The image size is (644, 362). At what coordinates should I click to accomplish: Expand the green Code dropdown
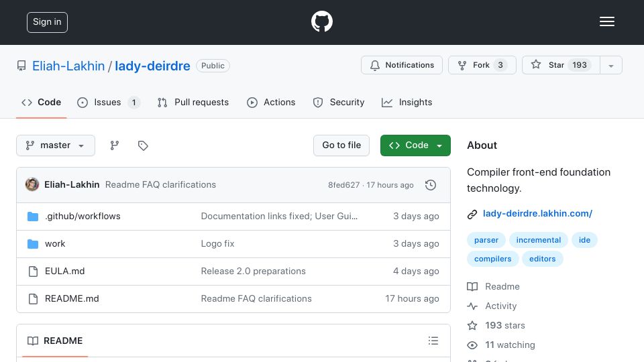(x=415, y=145)
